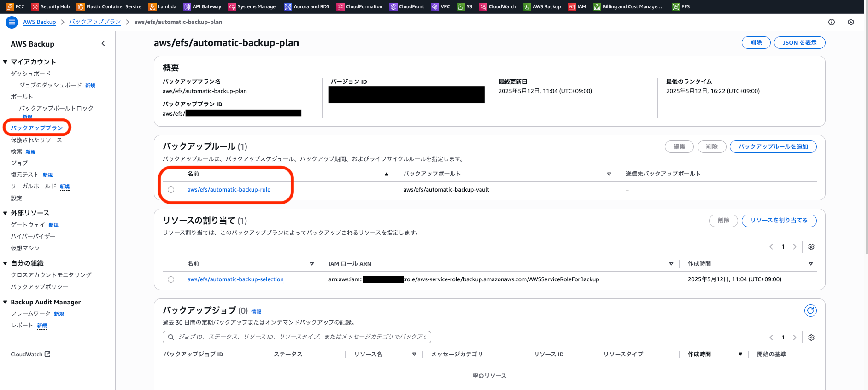868x390 pixels.
Task: Open Aurora and RDS shortcut
Action: click(307, 6)
